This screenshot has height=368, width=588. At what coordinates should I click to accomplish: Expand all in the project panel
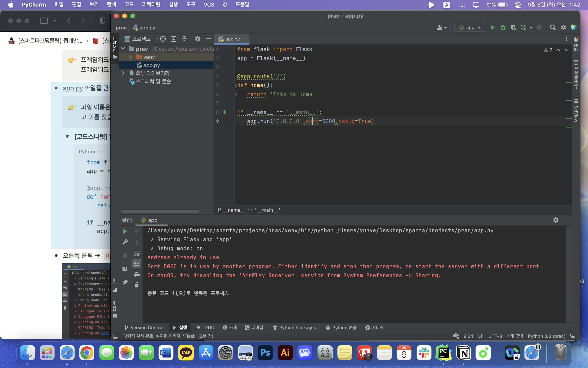pyautogui.click(x=174, y=39)
